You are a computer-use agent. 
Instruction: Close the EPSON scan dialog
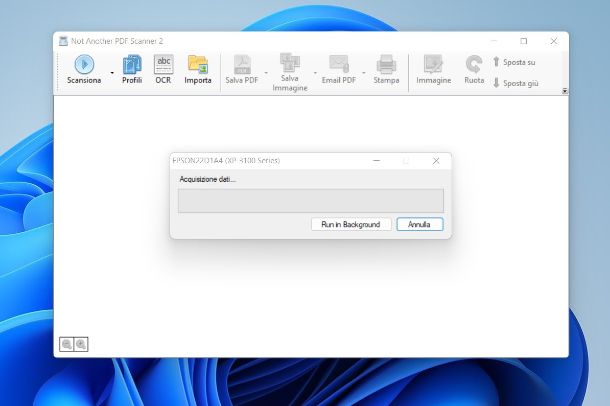436,161
